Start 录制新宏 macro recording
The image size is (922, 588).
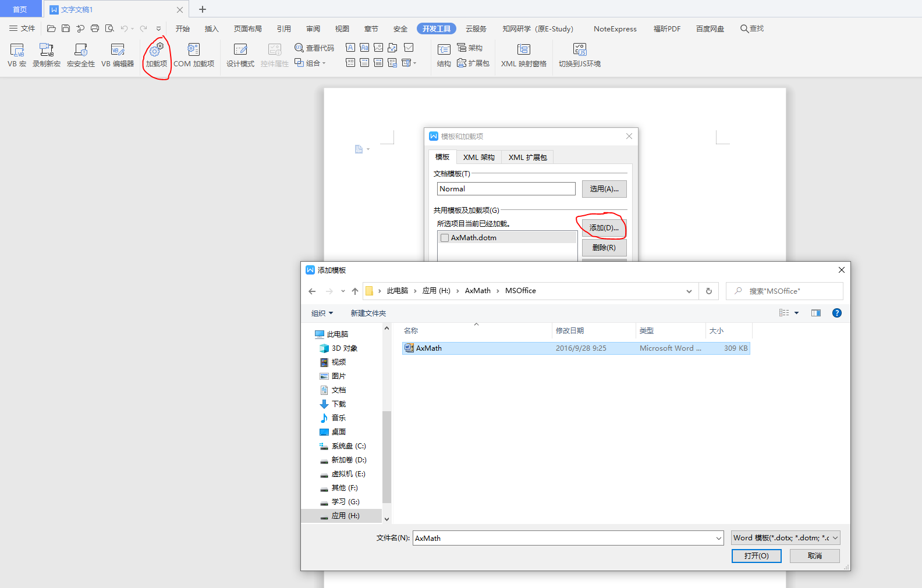coord(47,55)
